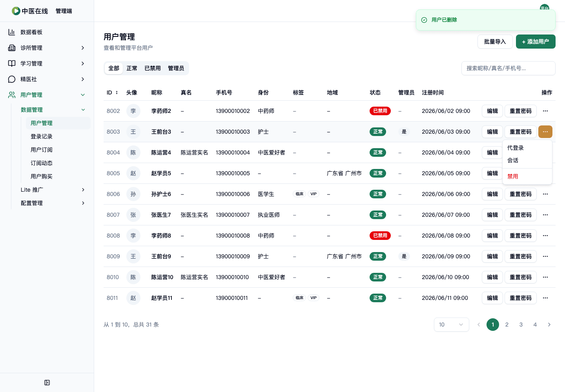Expand 诊所管理 menu chevron
The width and height of the screenshot is (565, 392).
[83, 48]
